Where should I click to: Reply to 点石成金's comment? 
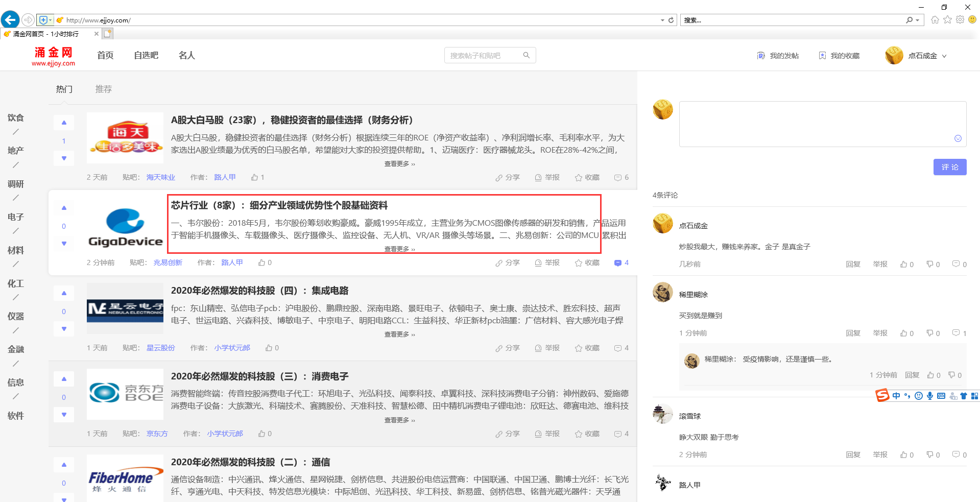pyautogui.click(x=853, y=264)
